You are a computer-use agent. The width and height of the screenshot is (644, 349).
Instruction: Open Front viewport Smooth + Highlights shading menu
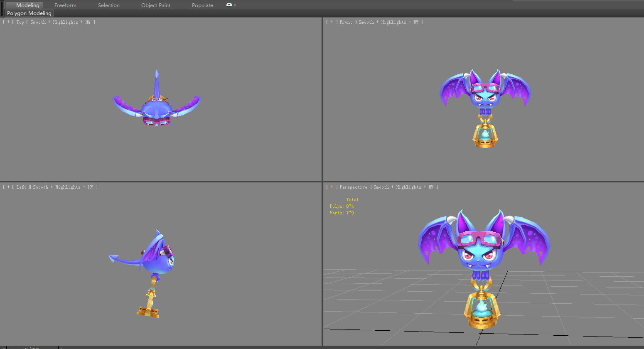388,22
